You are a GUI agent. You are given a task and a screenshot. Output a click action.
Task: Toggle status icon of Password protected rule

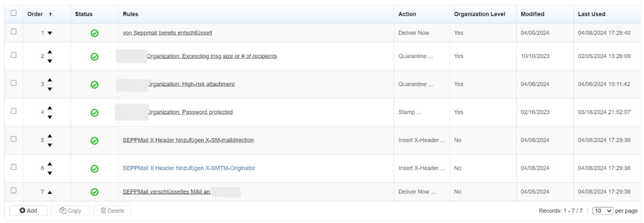95,112
